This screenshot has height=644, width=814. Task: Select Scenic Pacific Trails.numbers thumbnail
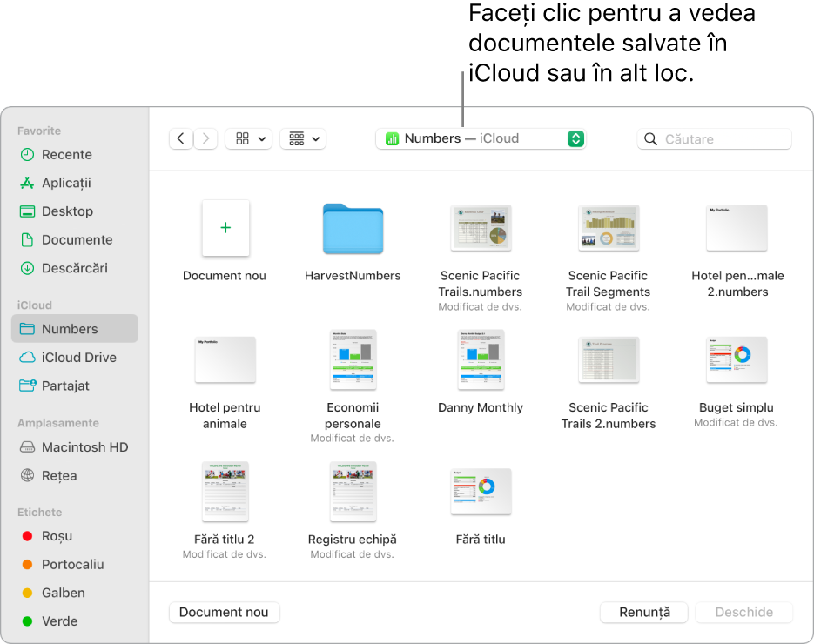[481, 228]
